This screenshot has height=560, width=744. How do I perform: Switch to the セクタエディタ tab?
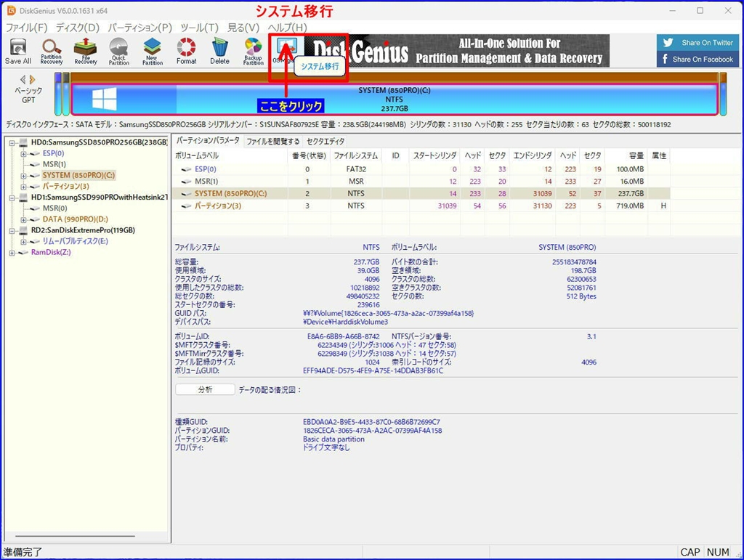(325, 141)
